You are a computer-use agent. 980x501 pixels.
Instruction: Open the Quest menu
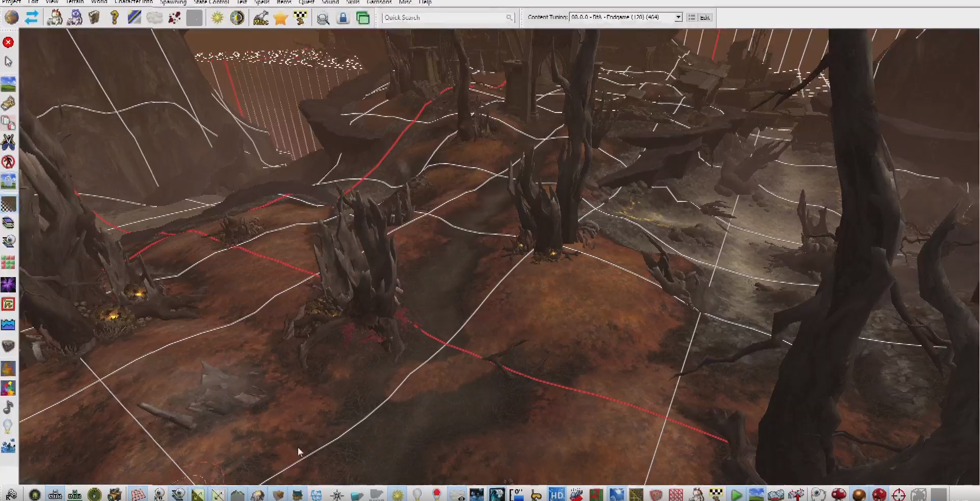coord(306,2)
